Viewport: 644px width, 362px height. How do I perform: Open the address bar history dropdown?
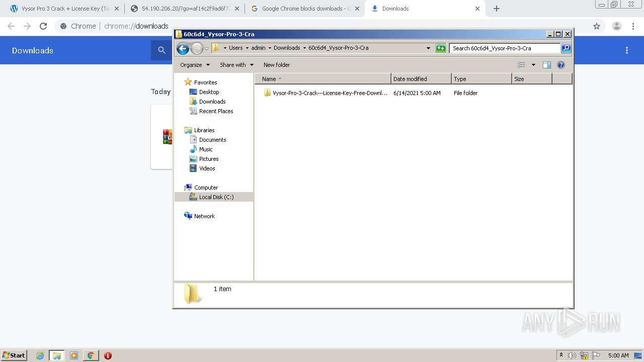pos(428,48)
